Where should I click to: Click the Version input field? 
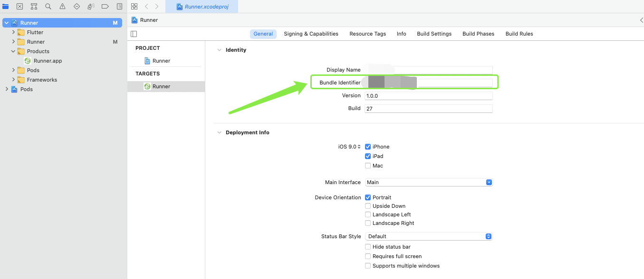coord(428,96)
